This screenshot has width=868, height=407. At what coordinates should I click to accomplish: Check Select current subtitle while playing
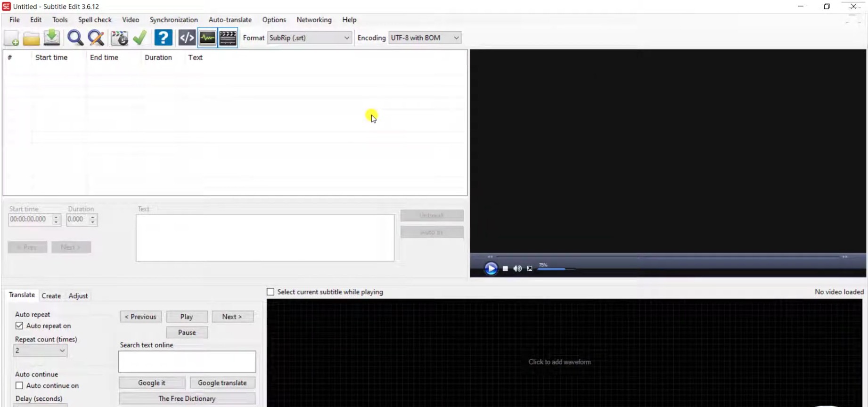click(270, 292)
